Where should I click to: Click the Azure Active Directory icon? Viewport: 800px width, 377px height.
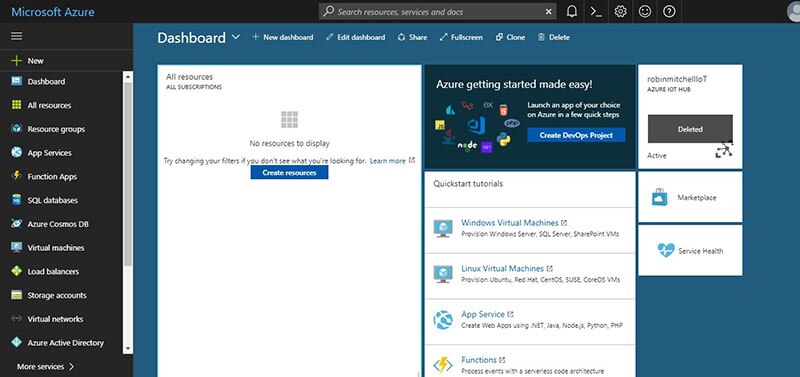tap(17, 342)
